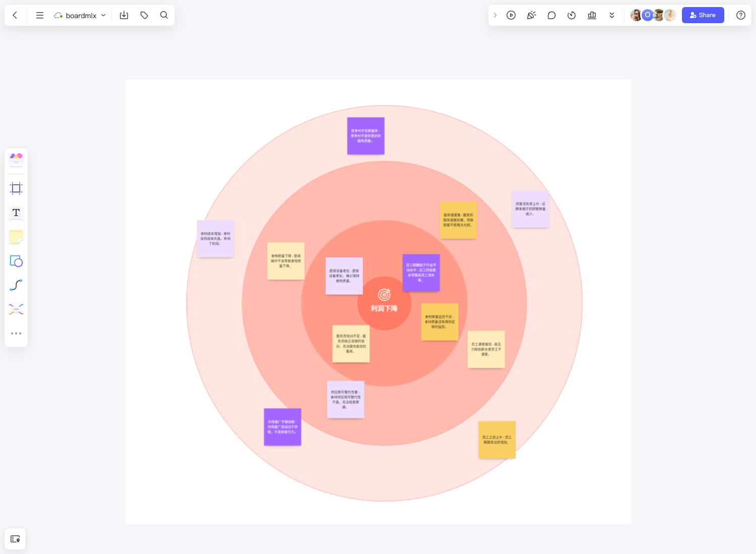Open the boardmix file name dropdown
This screenshot has height=554, width=756.
(80, 15)
